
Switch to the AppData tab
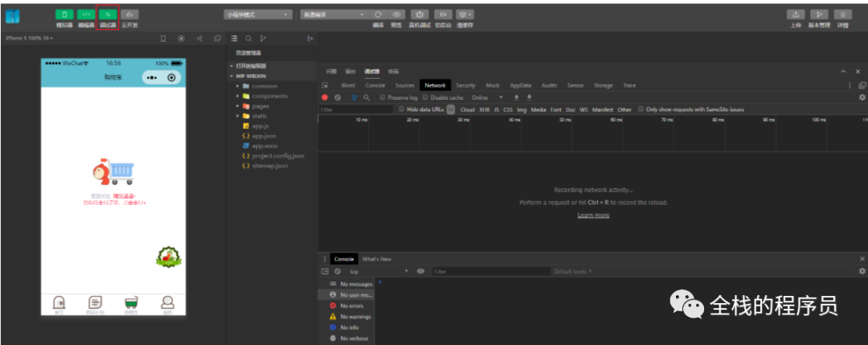coord(520,85)
